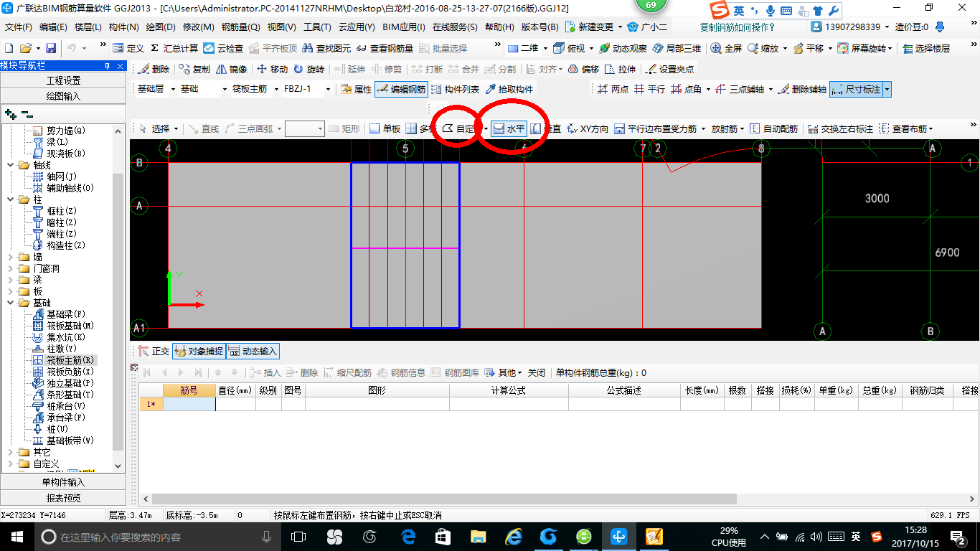Image resolution: width=980 pixels, height=551 pixels.
Task: Click the 全屏 full screen tool
Action: point(726,48)
